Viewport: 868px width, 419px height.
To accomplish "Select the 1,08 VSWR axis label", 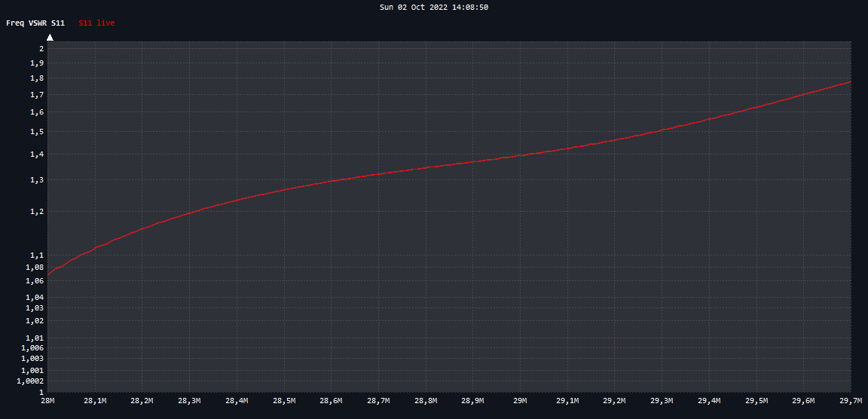I will 34,268.
